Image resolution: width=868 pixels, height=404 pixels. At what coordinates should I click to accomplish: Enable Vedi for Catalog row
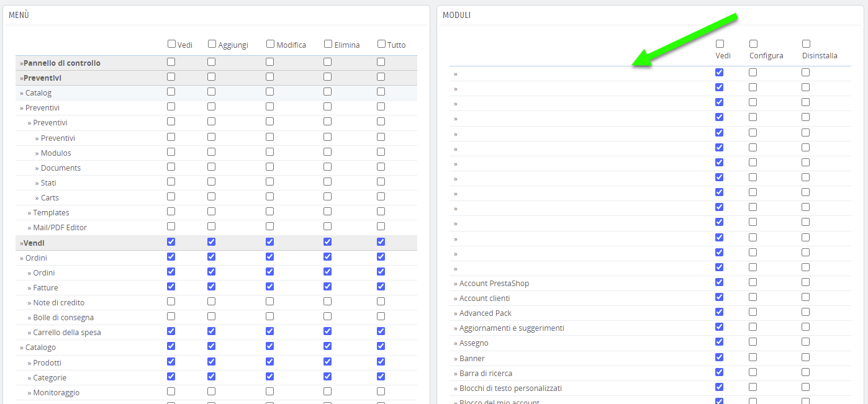(171, 92)
